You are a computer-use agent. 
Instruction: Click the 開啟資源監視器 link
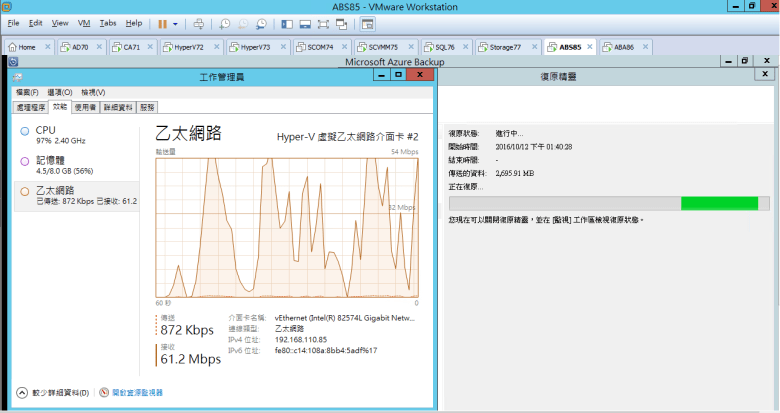coord(136,393)
